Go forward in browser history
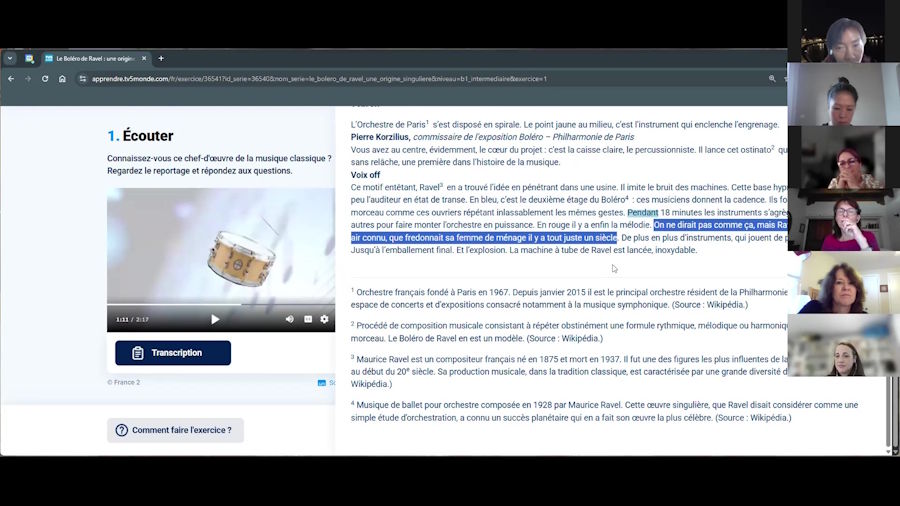900x506 pixels. [28, 78]
